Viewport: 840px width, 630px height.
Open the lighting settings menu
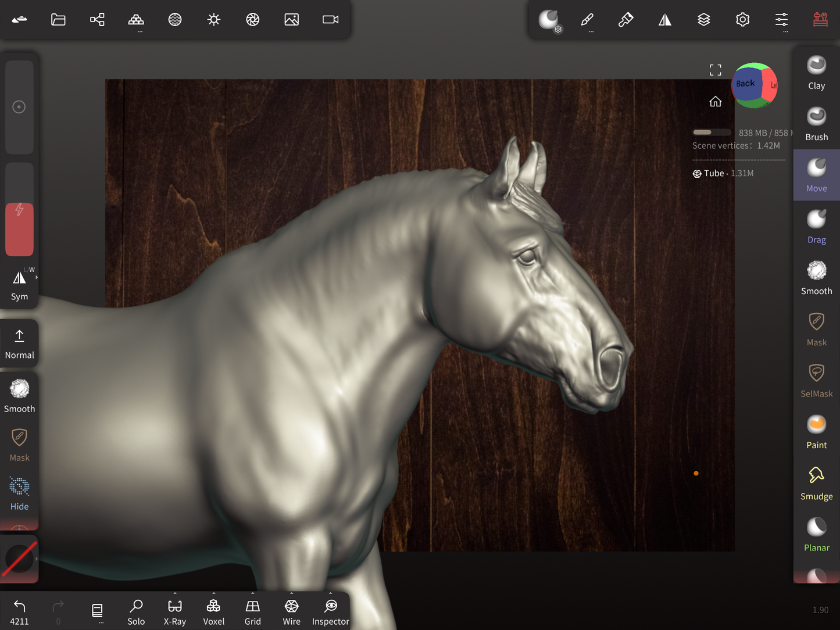click(213, 20)
